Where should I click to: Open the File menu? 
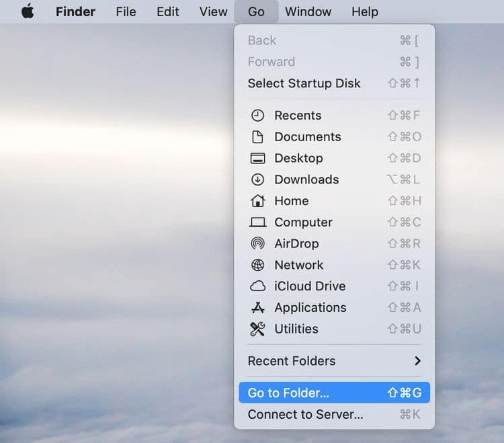click(126, 12)
